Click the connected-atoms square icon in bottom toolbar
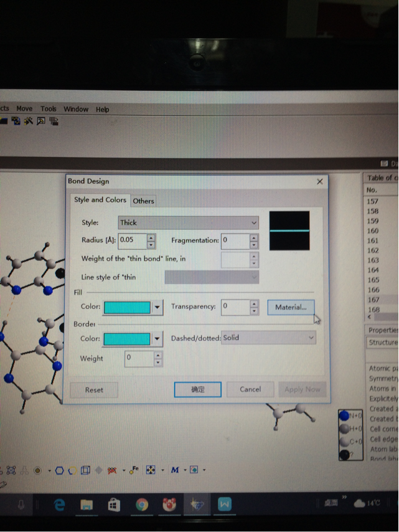This screenshot has height=532, width=399. pyautogui.click(x=11, y=470)
